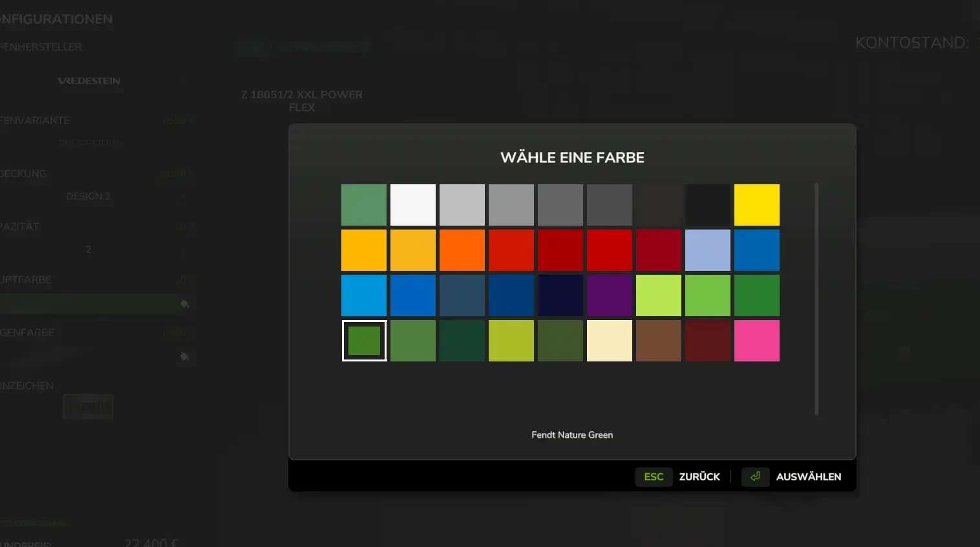
Task: Choose the light periwinkle blue swatch
Action: coord(708,250)
